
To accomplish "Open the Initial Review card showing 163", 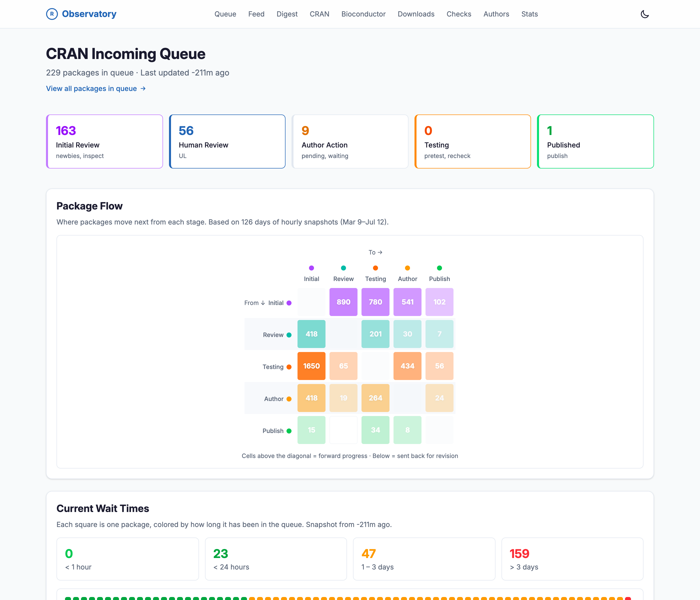I will pyautogui.click(x=104, y=141).
